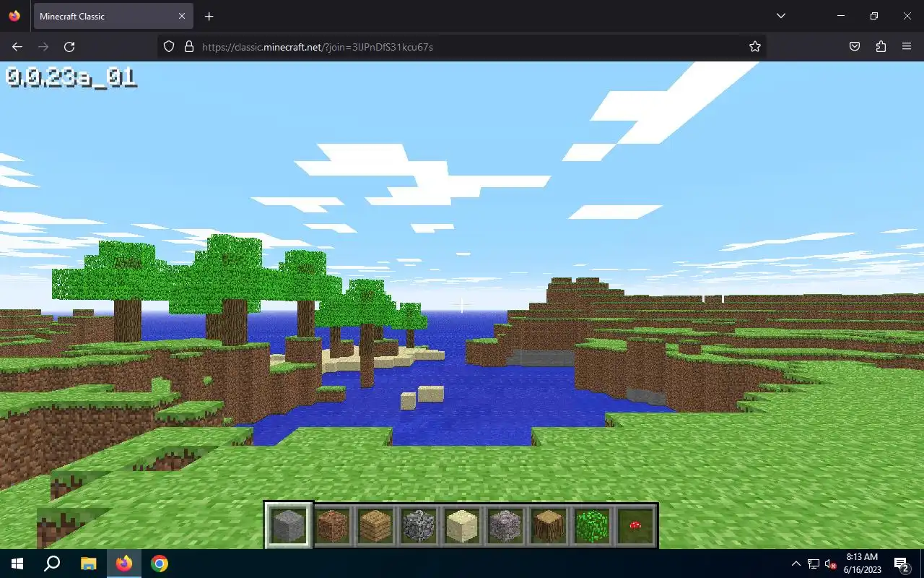This screenshot has height=578, width=924.
Task: Click the Firefox back arrow
Action: [17, 46]
